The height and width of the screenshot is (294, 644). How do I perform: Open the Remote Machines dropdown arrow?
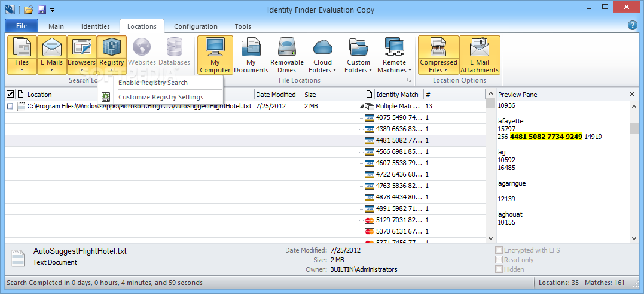pyautogui.click(x=410, y=70)
